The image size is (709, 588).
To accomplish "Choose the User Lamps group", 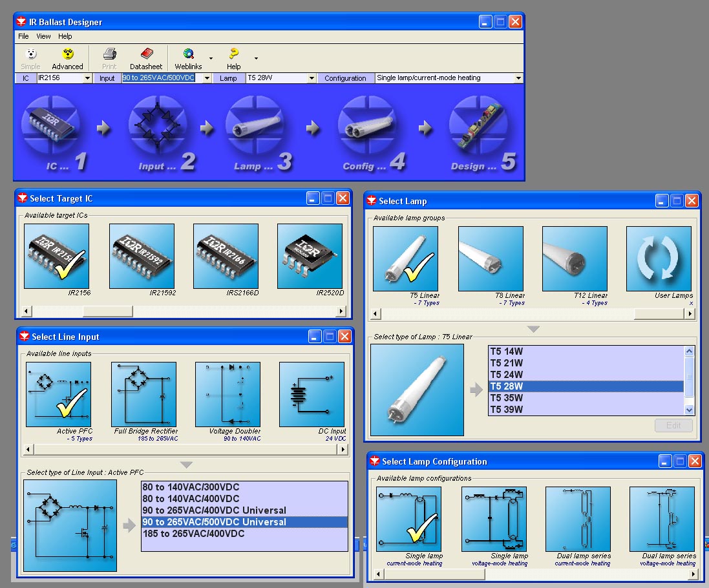I will point(659,258).
